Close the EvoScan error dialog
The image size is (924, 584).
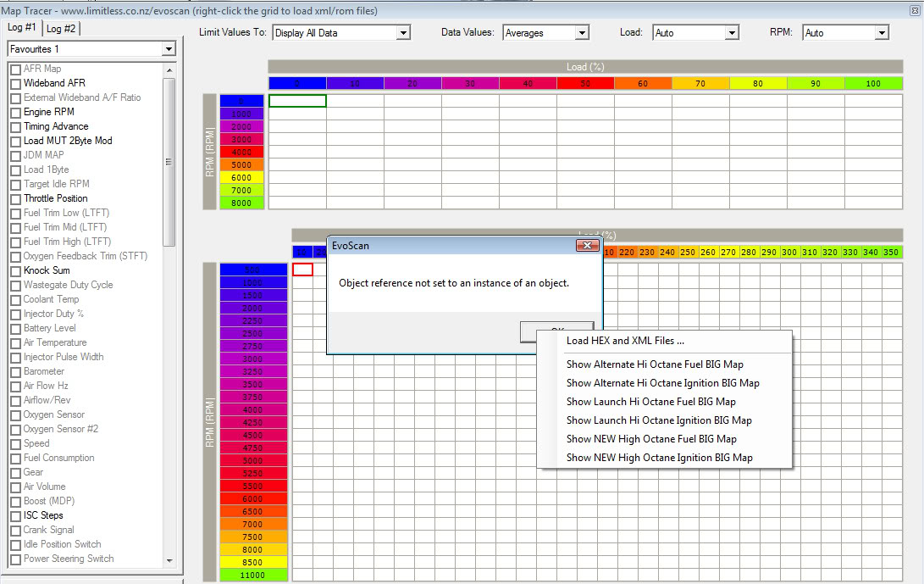(587, 246)
